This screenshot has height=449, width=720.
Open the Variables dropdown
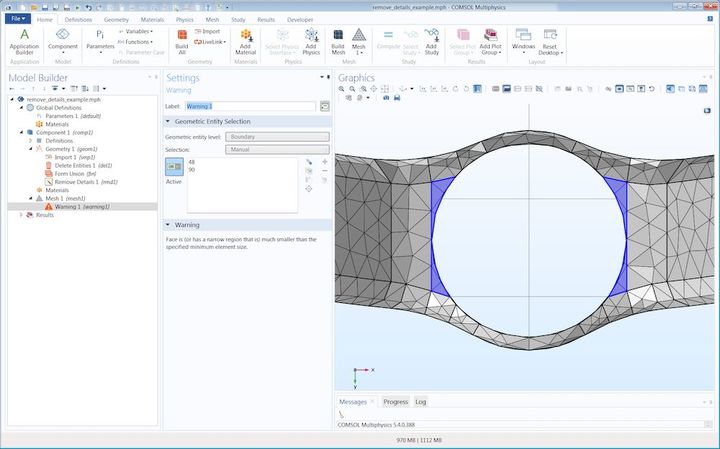pos(135,31)
